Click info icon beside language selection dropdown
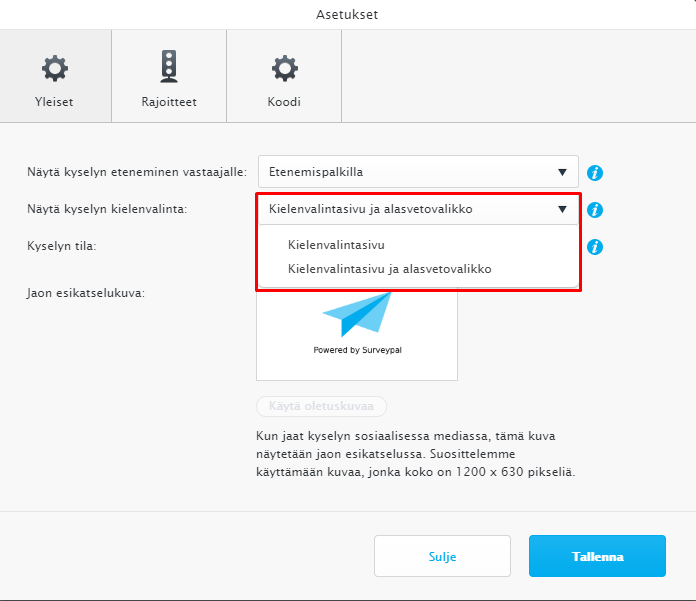This screenshot has height=601, width=696. tap(595, 210)
